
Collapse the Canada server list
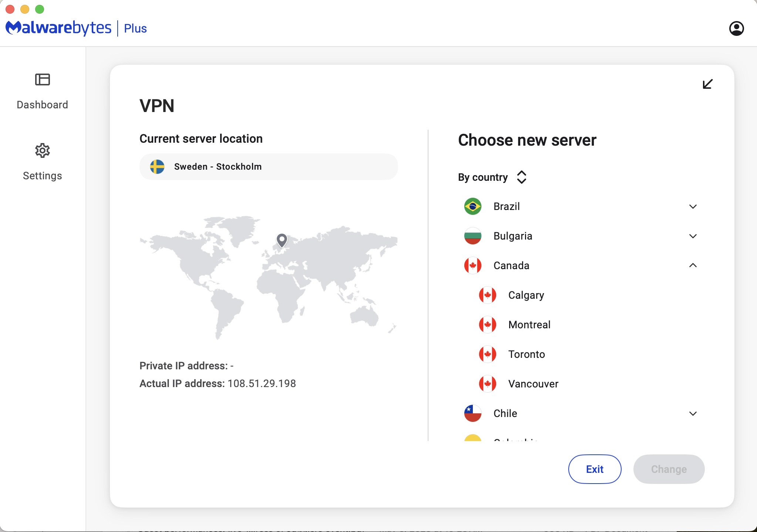click(692, 265)
